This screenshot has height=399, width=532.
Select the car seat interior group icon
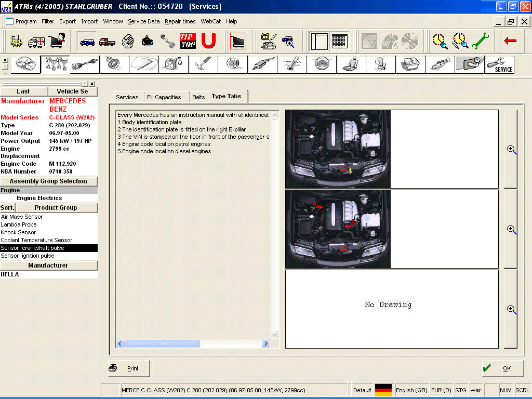(351, 64)
